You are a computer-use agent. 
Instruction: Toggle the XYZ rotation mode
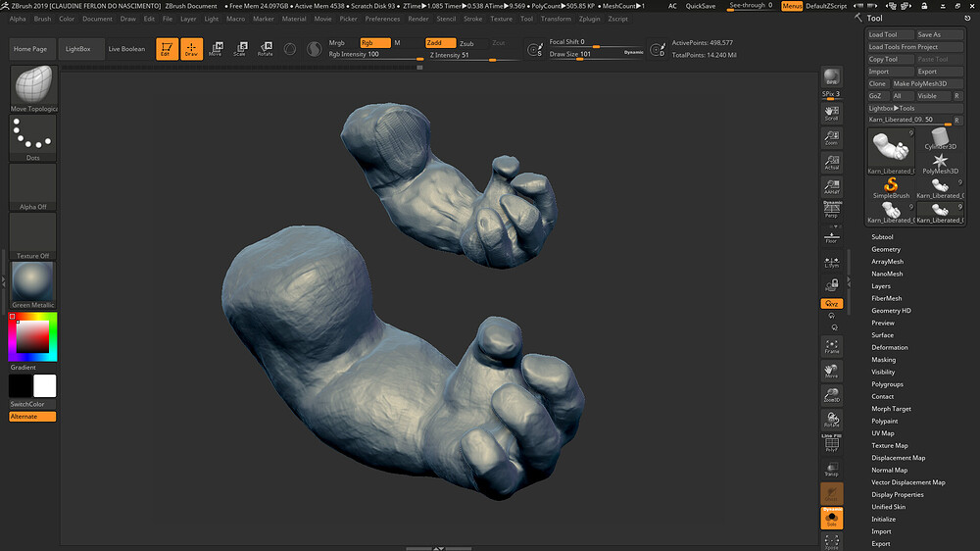pyautogui.click(x=831, y=303)
